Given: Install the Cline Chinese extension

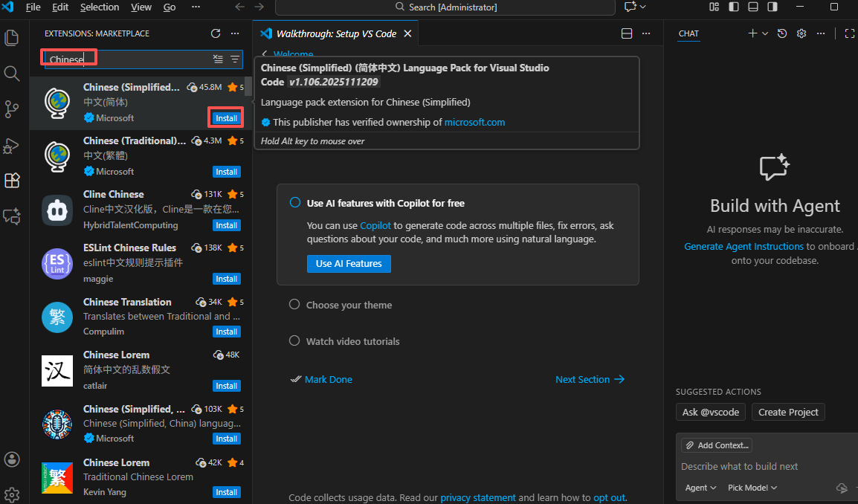Looking at the screenshot, I should point(226,225).
